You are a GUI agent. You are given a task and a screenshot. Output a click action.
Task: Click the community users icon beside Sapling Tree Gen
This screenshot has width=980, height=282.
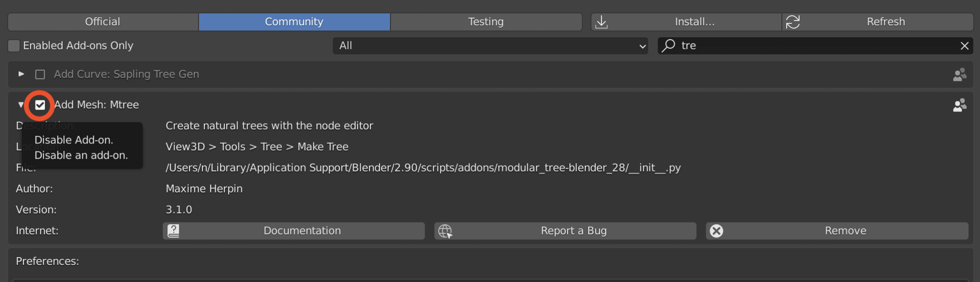tap(960, 75)
